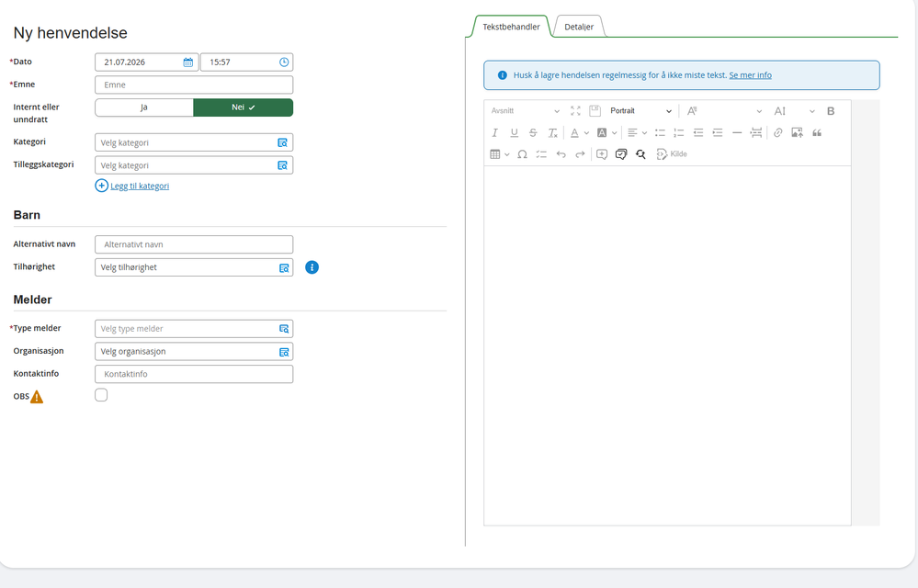Expand the Avsnitt paragraph style dropdown
Image resolution: width=918 pixels, height=588 pixels.
[x=525, y=111]
